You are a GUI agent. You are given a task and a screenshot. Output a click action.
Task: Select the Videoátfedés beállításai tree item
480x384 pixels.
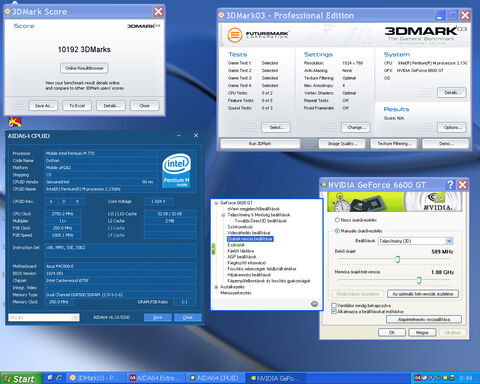(x=249, y=233)
